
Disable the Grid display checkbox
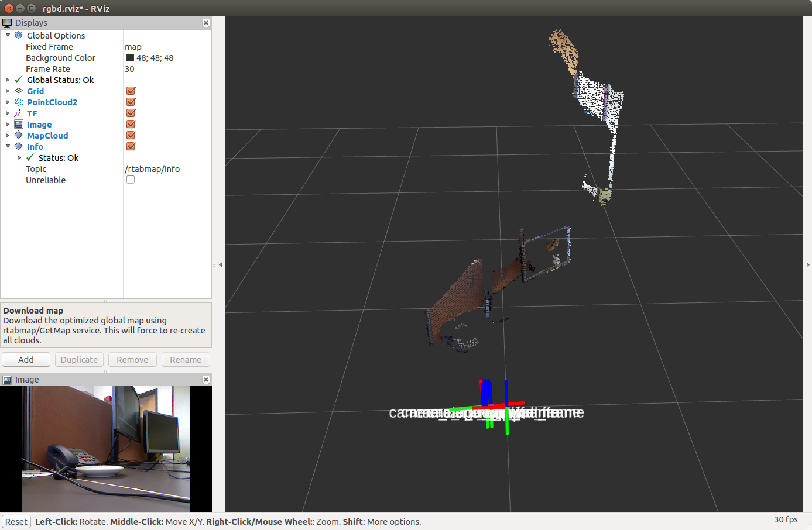click(131, 91)
